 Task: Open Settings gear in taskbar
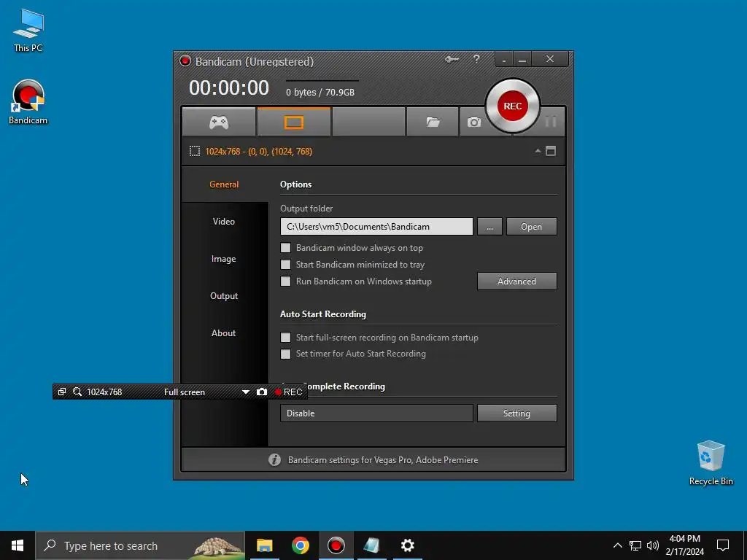pyautogui.click(x=407, y=545)
